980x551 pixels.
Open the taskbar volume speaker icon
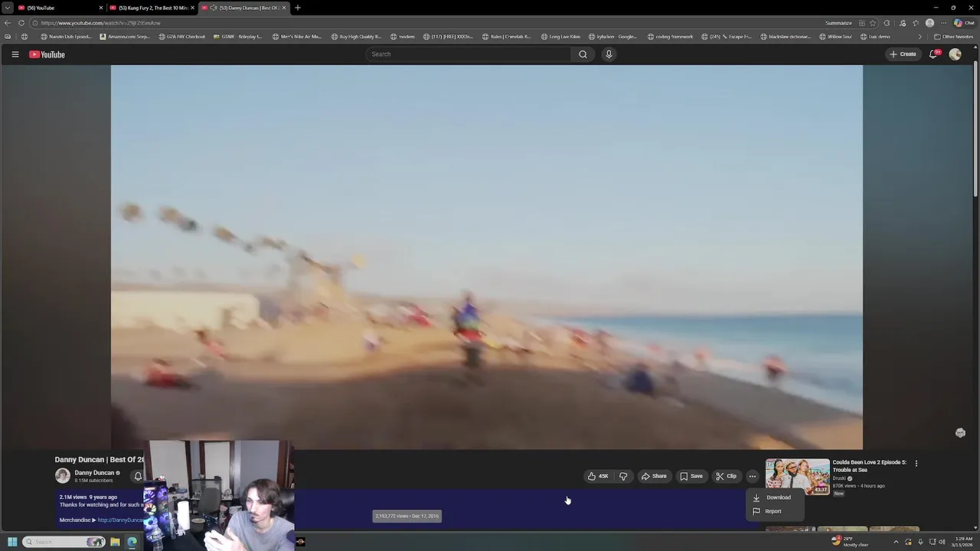942,542
